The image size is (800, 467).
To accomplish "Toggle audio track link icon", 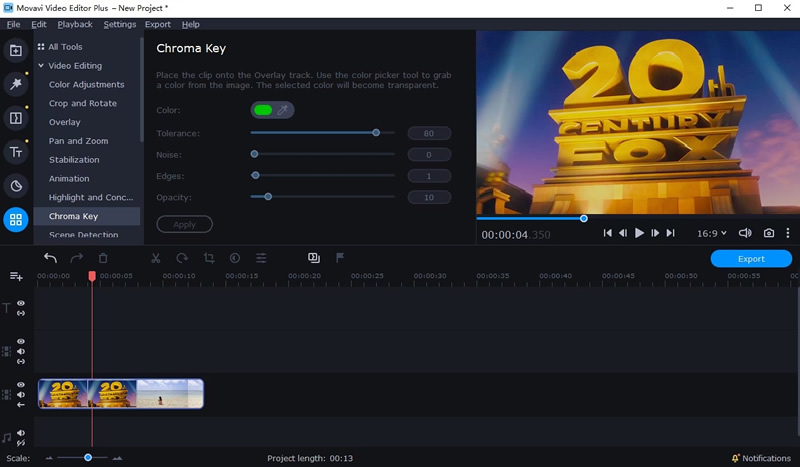I will [21, 443].
